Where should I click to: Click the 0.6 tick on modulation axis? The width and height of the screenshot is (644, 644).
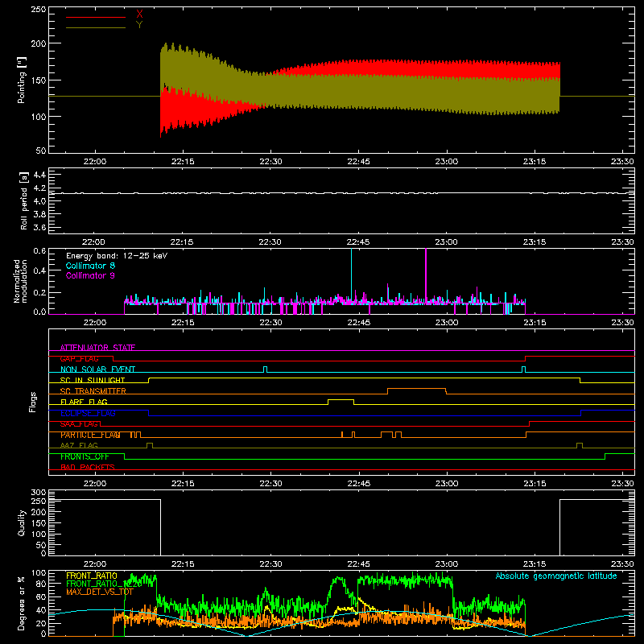click(39, 250)
